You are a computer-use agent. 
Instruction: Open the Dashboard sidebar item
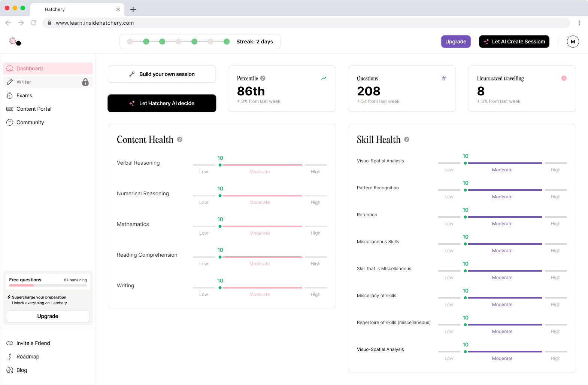pos(48,68)
